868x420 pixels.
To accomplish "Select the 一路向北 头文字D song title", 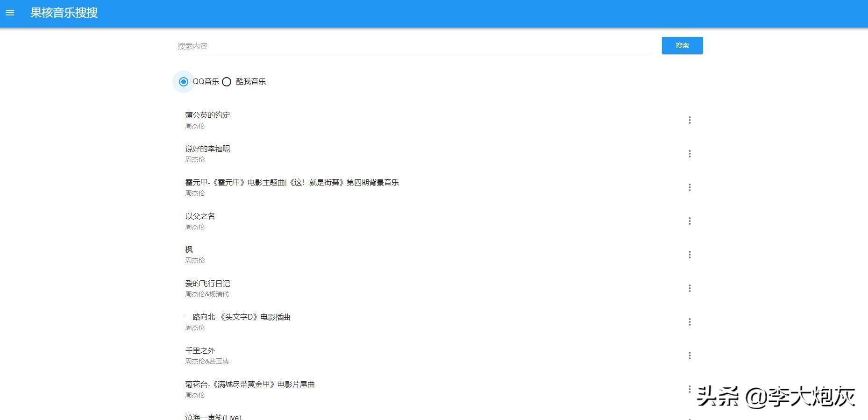I will click(238, 317).
